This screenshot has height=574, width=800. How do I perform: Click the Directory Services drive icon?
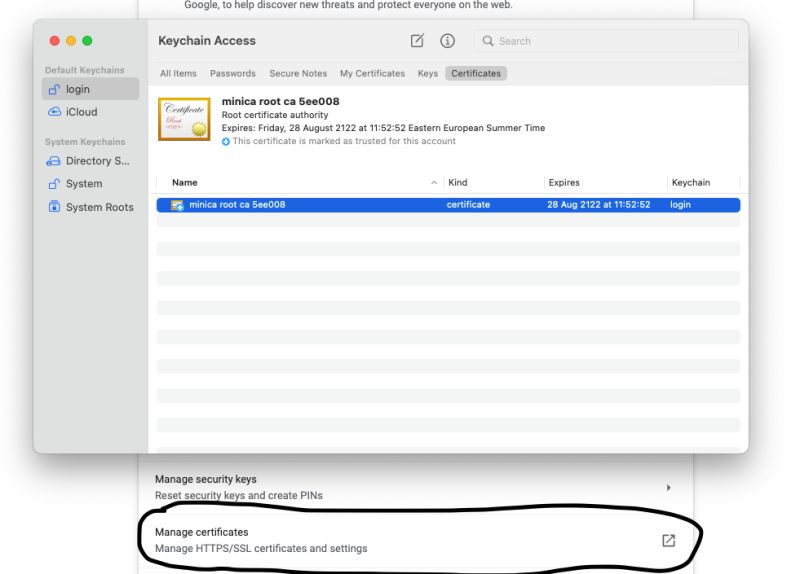tap(54, 161)
